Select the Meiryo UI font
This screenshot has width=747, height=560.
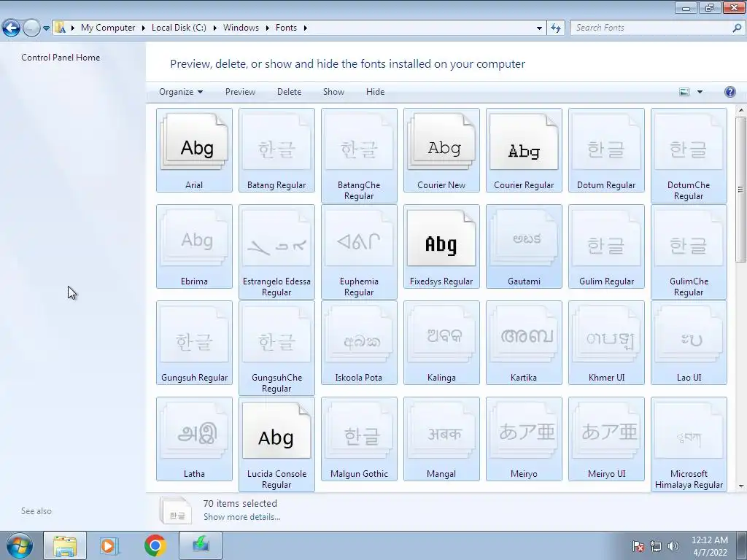(606, 439)
